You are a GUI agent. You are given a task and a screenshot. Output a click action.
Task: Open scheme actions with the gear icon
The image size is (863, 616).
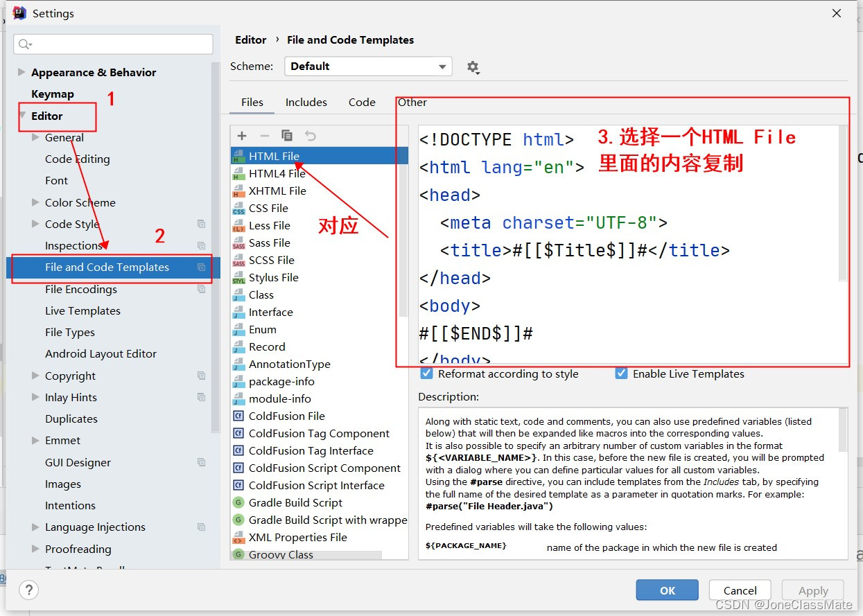coord(473,67)
